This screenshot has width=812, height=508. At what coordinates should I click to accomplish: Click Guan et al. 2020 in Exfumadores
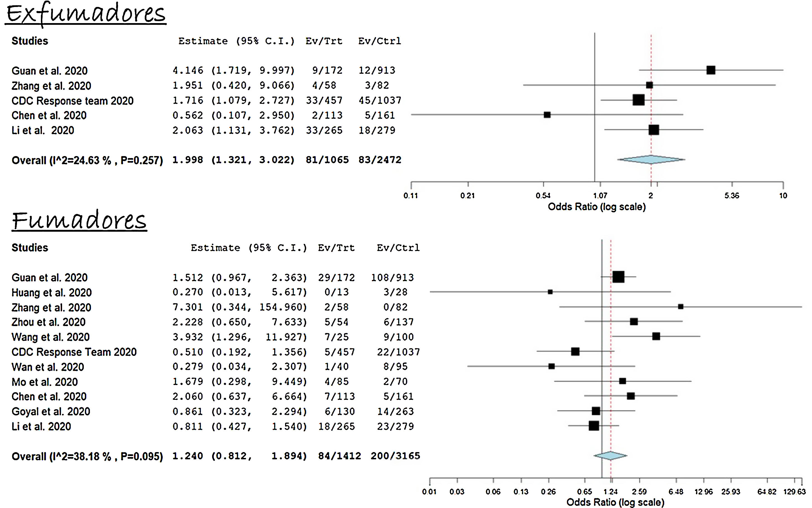(x=49, y=71)
